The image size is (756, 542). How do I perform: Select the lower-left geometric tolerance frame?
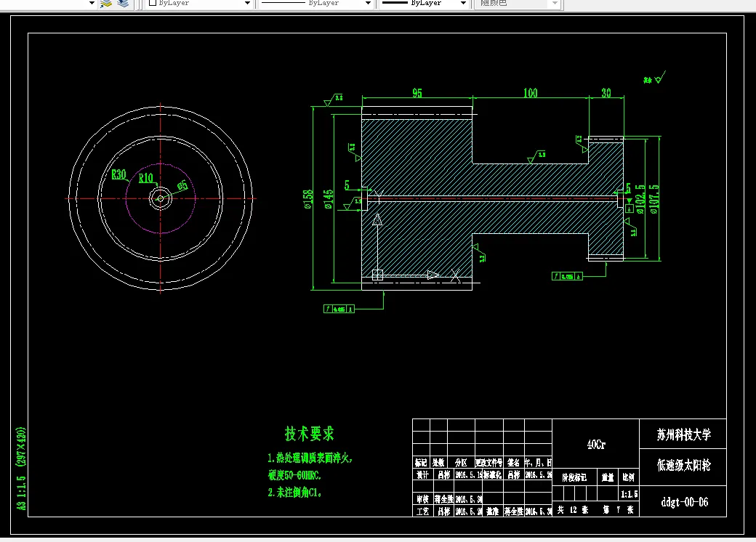pyautogui.click(x=339, y=309)
